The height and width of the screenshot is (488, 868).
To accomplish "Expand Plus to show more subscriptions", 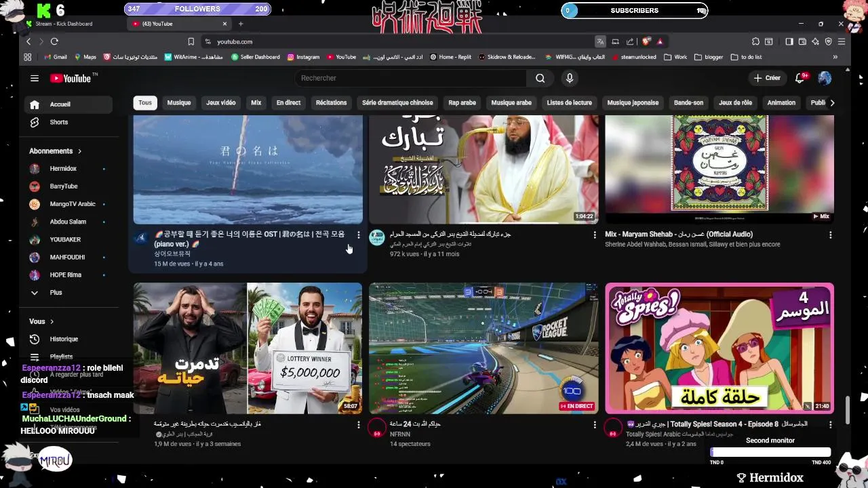I will (68, 293).
